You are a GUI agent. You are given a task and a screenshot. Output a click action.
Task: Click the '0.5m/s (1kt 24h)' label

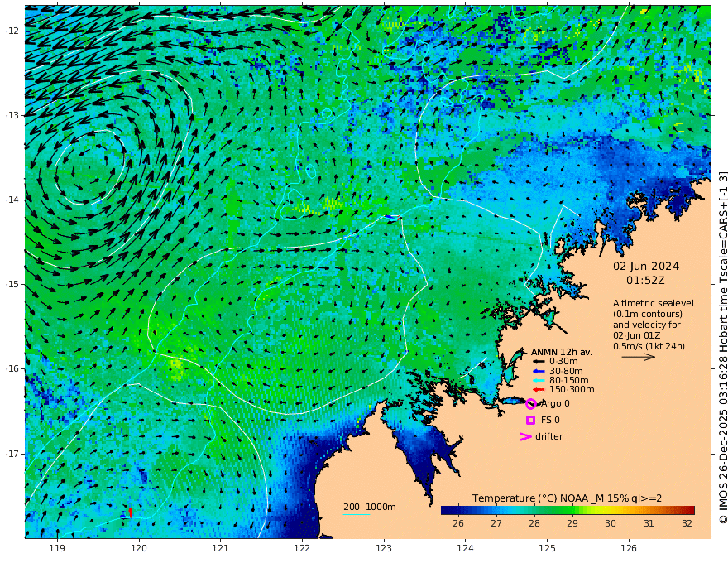coord(649,346)
